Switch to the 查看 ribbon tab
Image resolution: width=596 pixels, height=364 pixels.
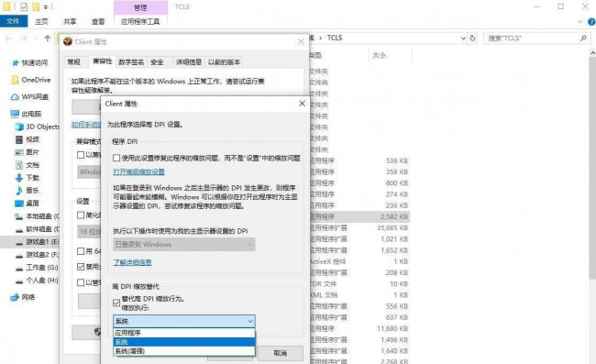tap(98, 22)
